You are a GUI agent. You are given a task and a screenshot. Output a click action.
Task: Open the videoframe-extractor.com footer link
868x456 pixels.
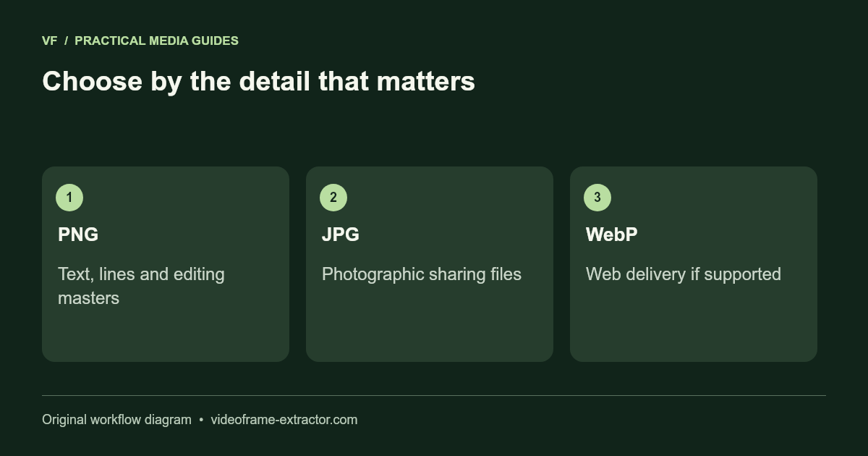(x=284, y=420)
